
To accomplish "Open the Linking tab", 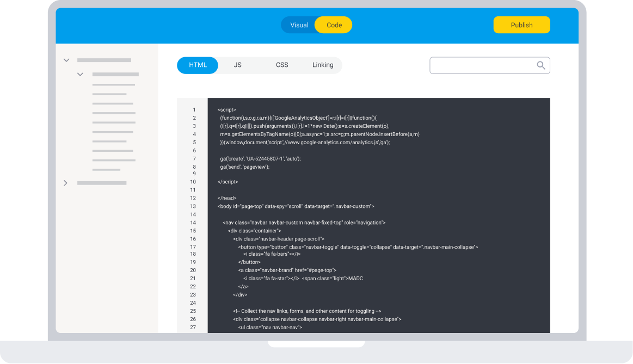I will [323, 65].
